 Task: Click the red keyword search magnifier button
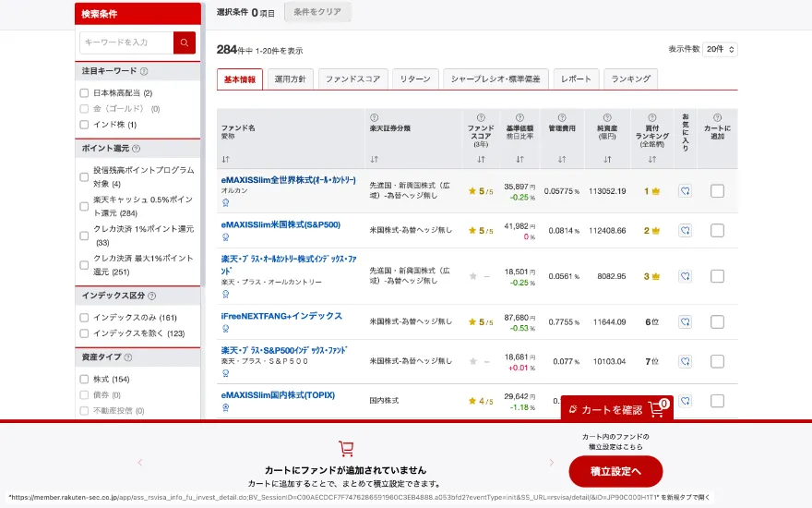pyautogui.click(x=185, y=42)
